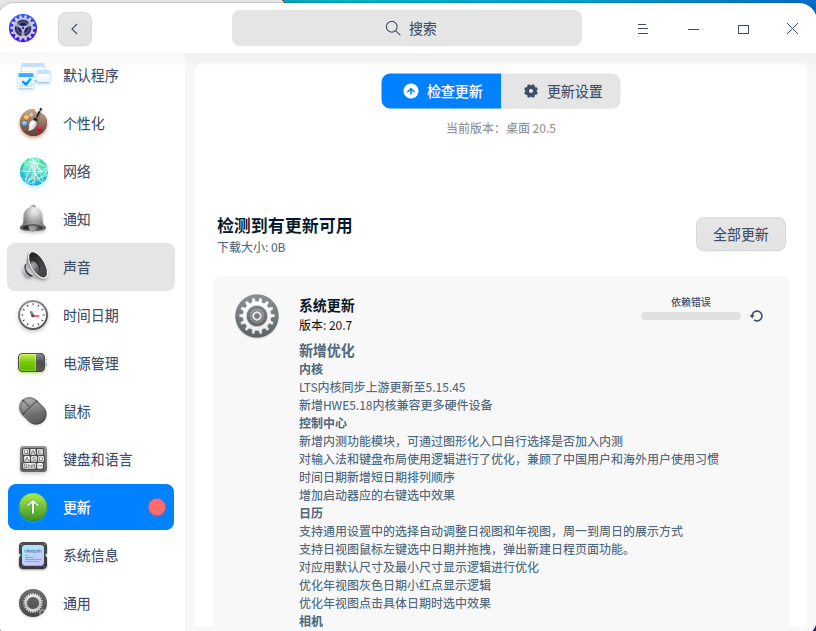Focus the 搜索 search field
This screenshot has width=816, height=631.
point(406,28)
